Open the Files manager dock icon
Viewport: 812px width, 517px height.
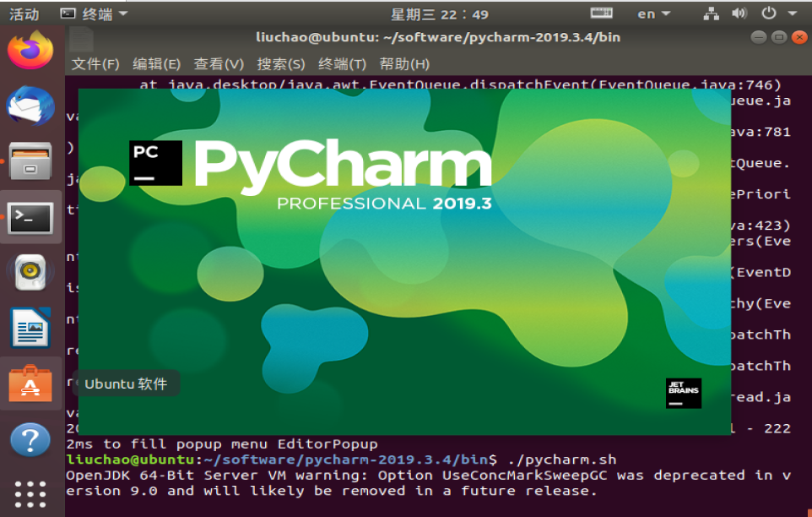[30, 161]
